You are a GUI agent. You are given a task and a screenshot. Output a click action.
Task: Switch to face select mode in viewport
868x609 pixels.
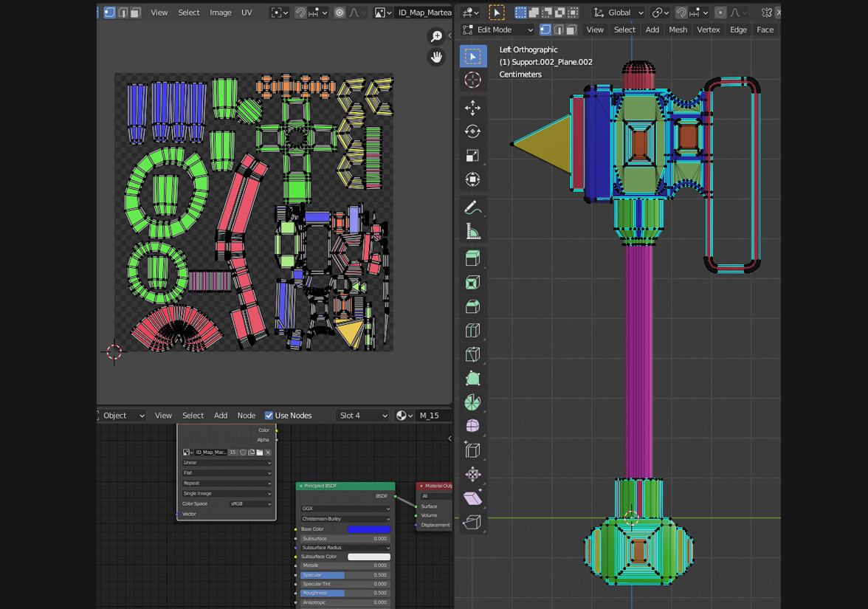click(571, 30)
